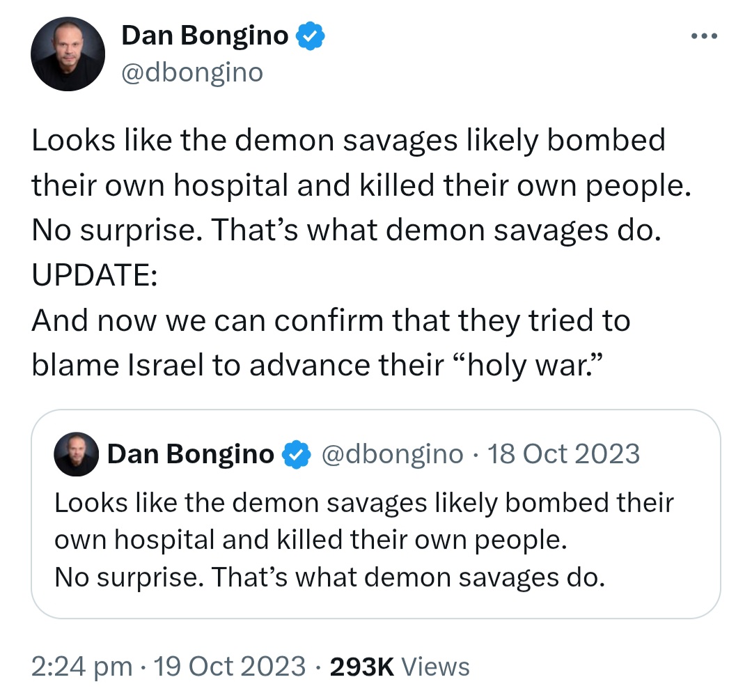The height and width of the screenshot is (700, 752).
Task: Click the @dbongino handle under the main name
Action: 192,73
